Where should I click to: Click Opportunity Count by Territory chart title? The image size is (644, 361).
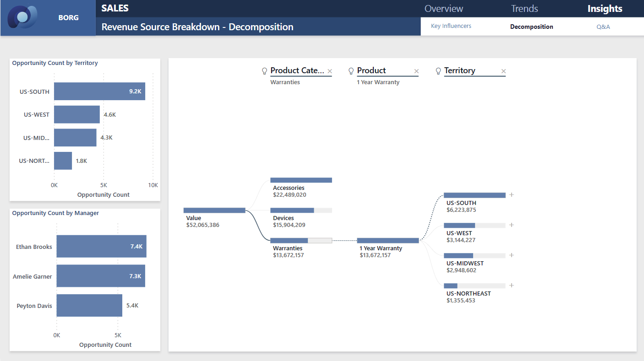55,63
